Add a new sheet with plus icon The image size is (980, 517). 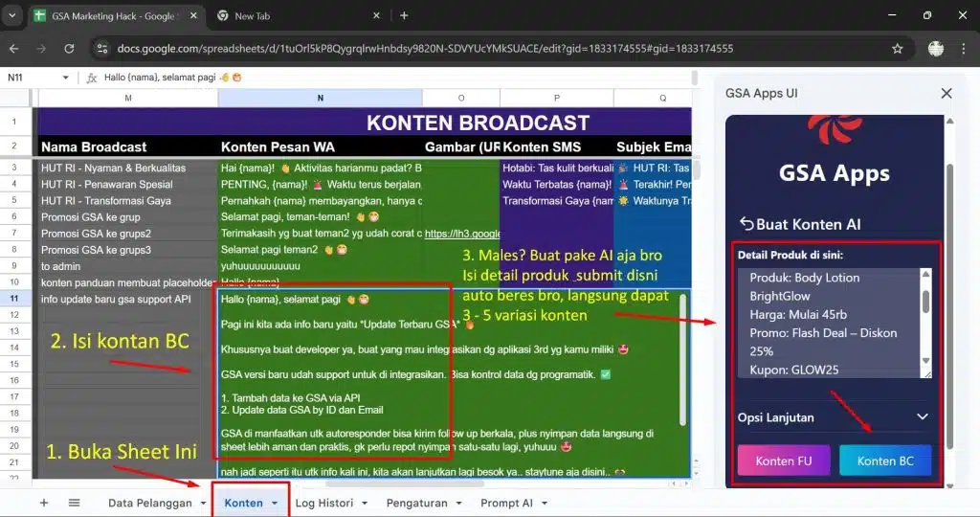click(x=44, y=503)
